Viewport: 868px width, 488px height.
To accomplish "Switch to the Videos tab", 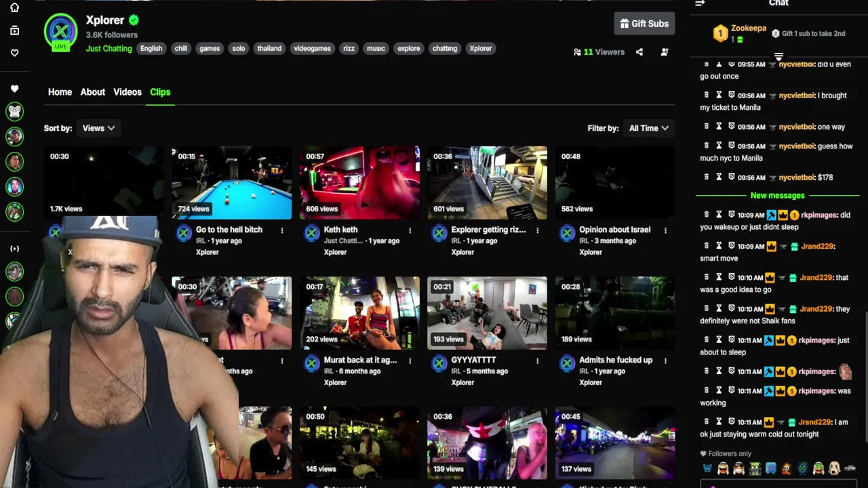I will 127,92.
